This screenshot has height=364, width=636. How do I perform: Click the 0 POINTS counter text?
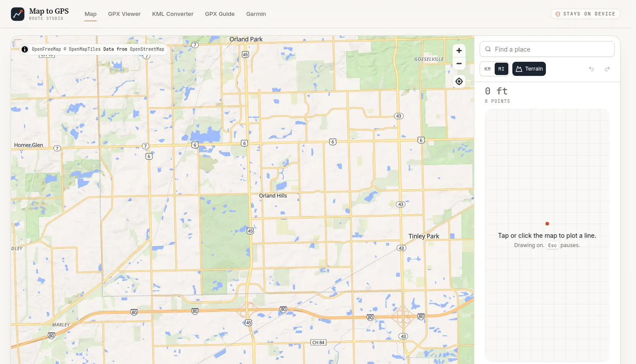coord(497,101)
